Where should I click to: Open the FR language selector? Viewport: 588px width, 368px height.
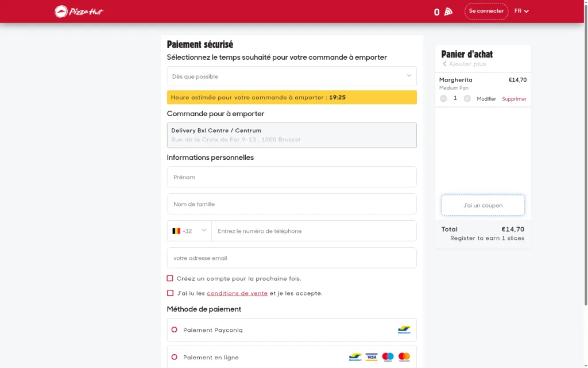click(521, 11)
